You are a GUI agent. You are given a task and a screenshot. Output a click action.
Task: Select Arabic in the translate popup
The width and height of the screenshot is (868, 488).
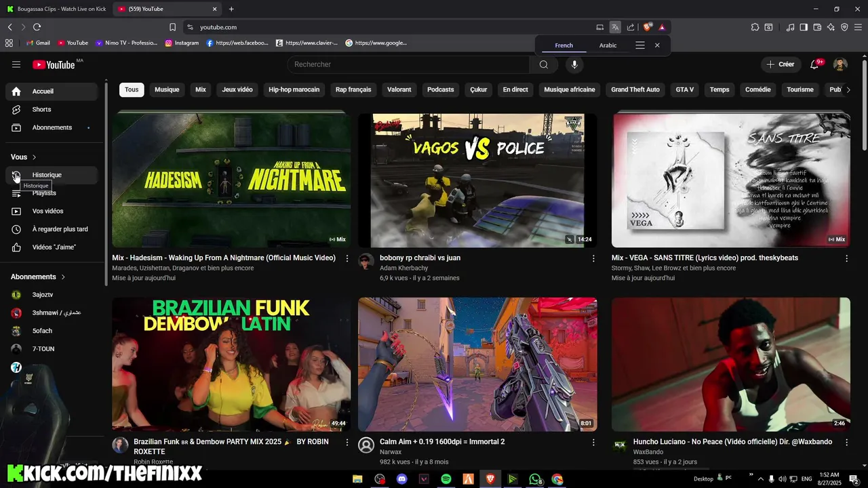608,45
